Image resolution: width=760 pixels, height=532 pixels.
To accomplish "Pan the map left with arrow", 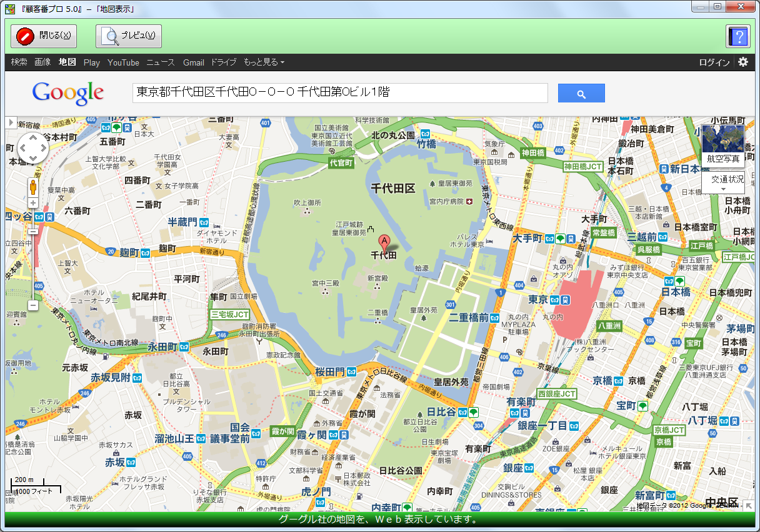I will click(x=22, y=149).
